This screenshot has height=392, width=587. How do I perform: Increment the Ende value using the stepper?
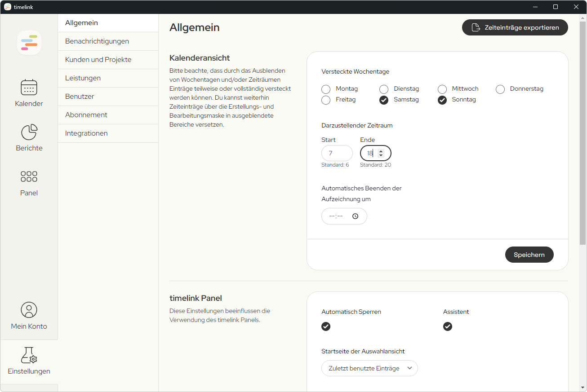click(381, 150)
